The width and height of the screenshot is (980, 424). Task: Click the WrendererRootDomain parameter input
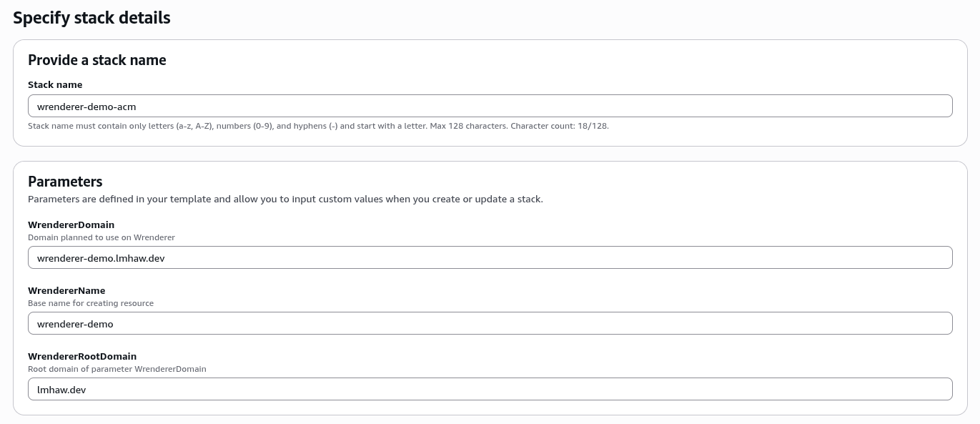(x=490, y=389)
